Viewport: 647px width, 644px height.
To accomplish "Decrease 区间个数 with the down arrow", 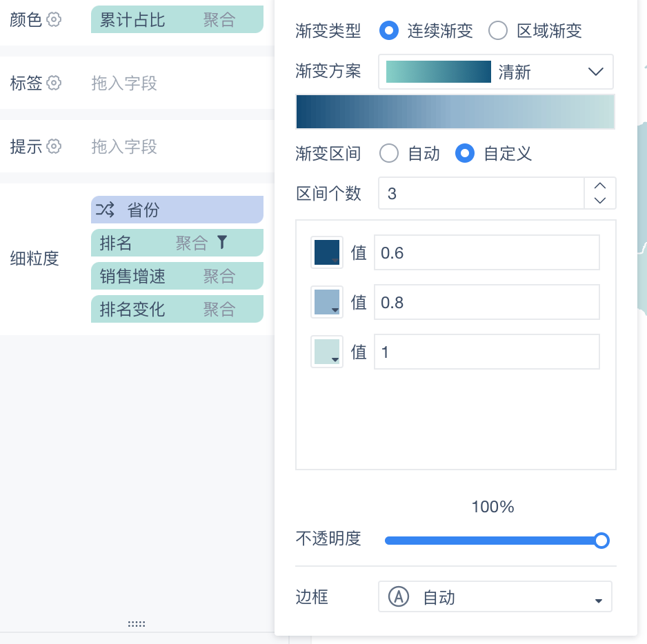I will click(599, 201).
